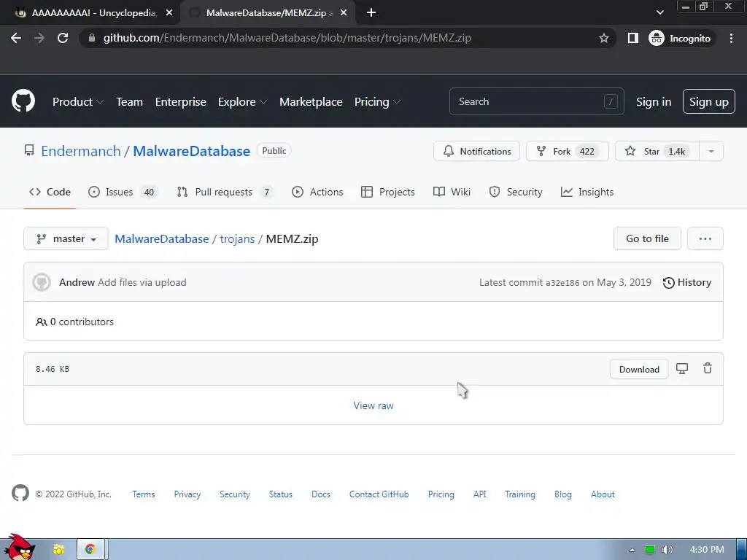The height and width of the screenshot is (560, 747).
Task: Click the GitHub Octocat logo in the header
Action: click(23, 101)
